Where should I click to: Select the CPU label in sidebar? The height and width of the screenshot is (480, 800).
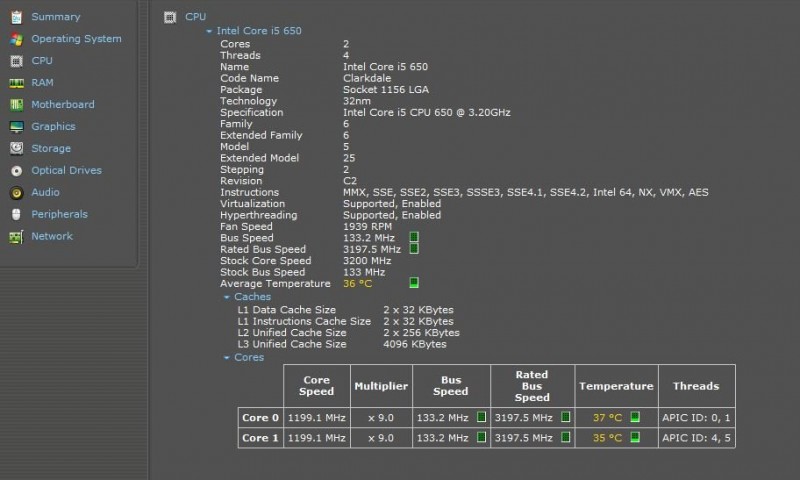click(42, 61)
